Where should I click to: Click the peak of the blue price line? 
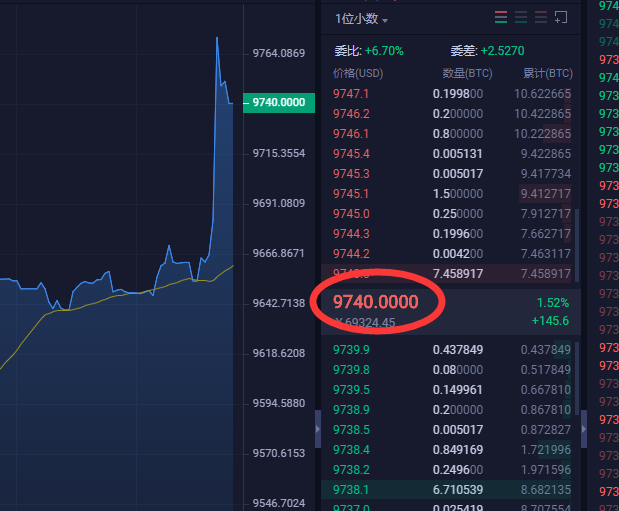[217, 39]
